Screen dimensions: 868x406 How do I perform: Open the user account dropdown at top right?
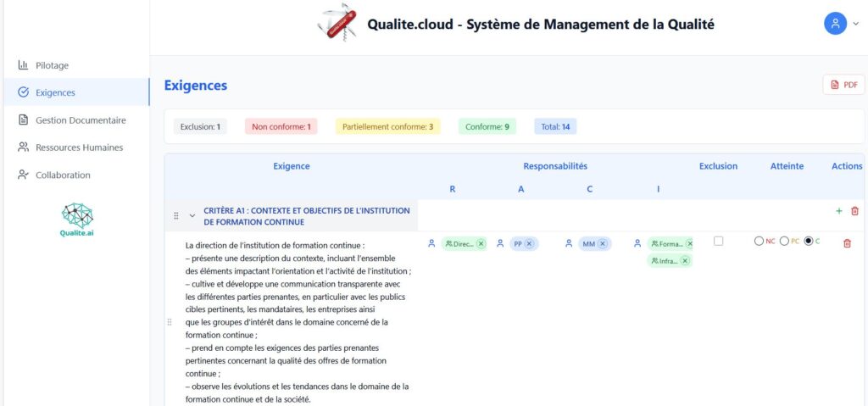(x=842, y=24)
